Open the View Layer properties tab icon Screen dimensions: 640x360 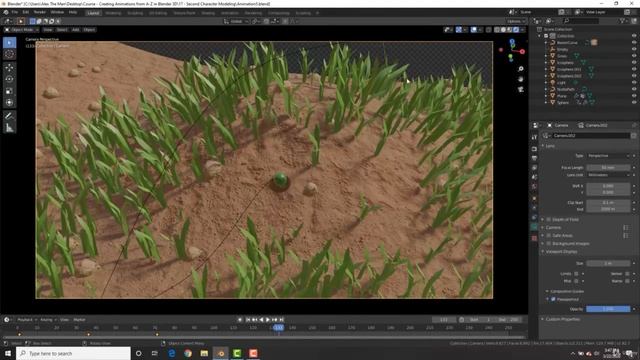(534, 168)
